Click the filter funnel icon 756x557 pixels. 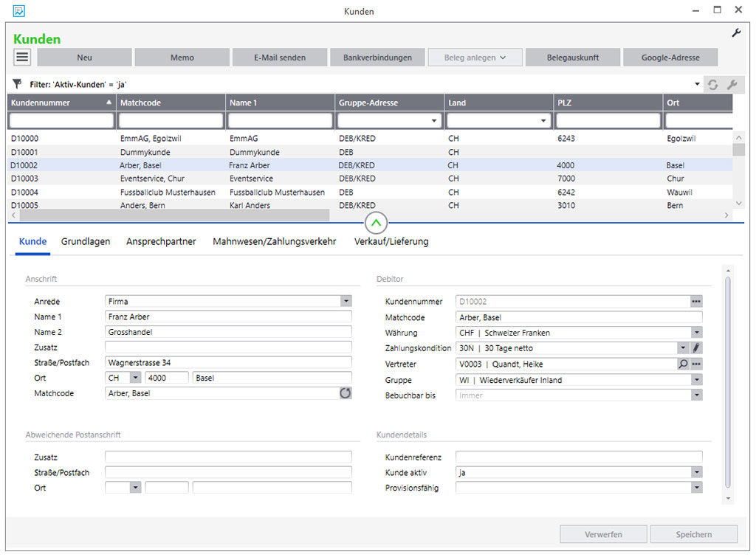point(17,84)
